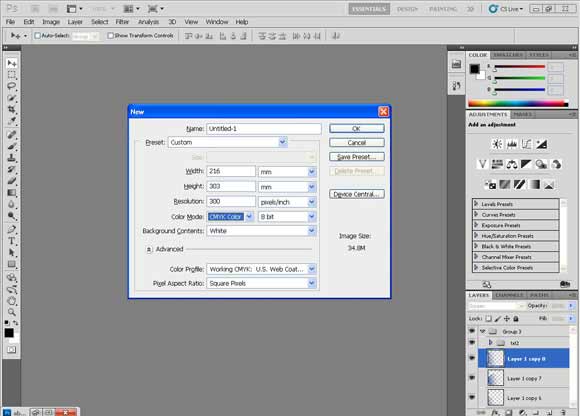Select the Crop tool

11,110
